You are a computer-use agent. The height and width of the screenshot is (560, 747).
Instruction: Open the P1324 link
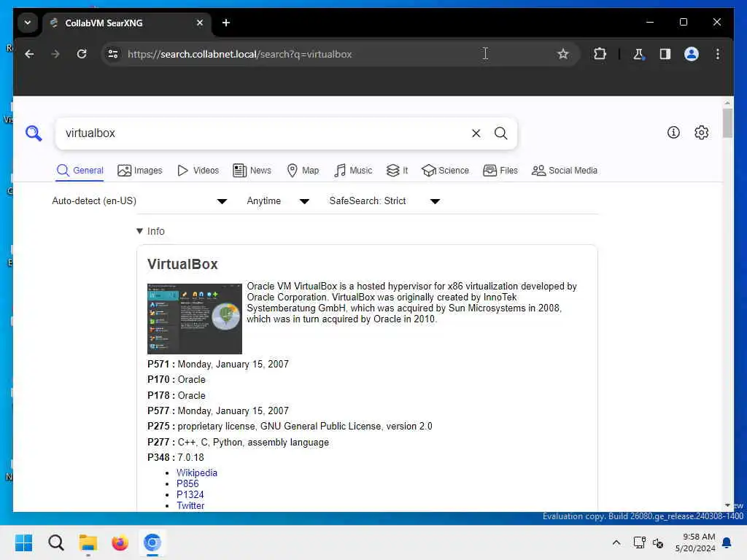pos(190,495)
